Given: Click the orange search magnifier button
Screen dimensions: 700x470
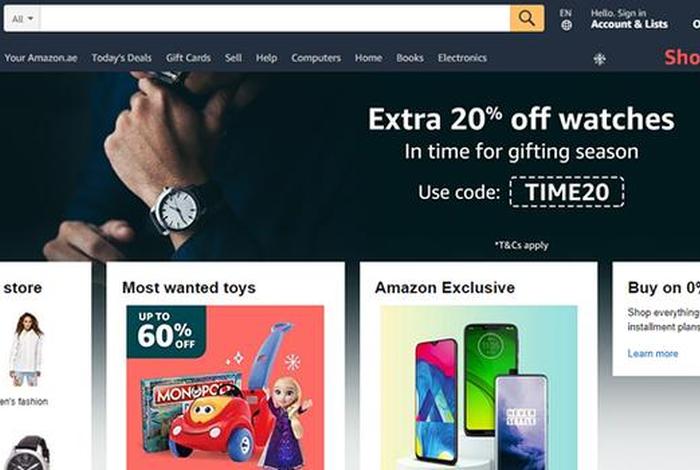Looking at the screenshot, I should tap(527, 18).
